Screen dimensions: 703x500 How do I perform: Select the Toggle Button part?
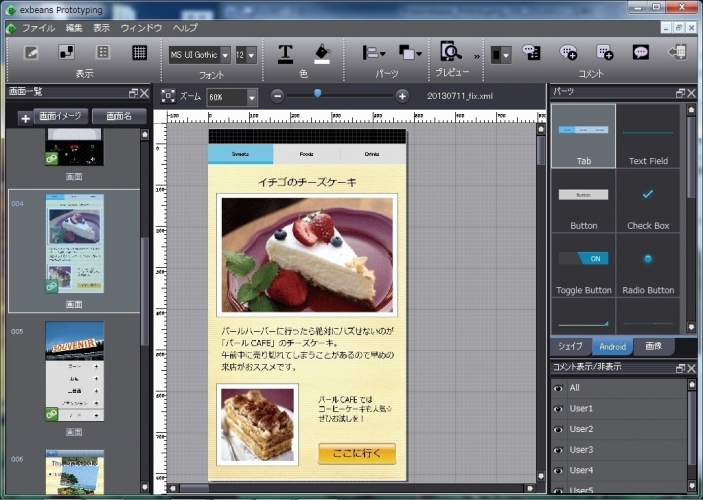[x=583, y=265]
